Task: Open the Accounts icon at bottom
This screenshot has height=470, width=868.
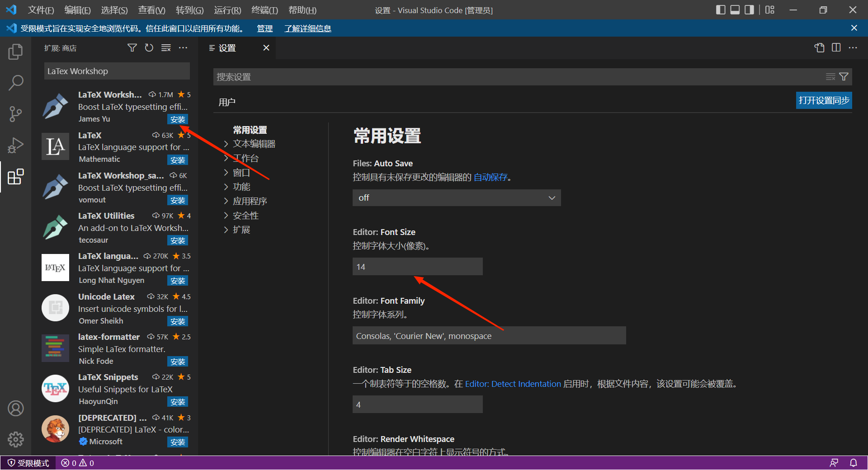Action: 16,408
